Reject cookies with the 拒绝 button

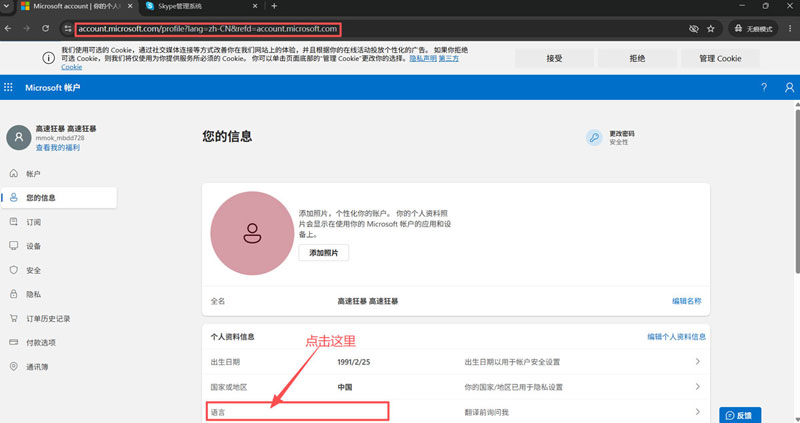point(637,58)
